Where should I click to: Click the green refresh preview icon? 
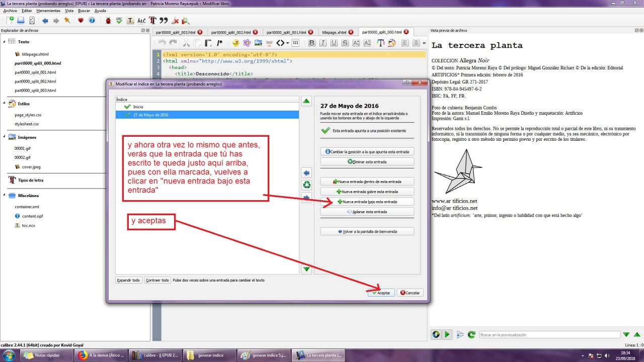471,334
